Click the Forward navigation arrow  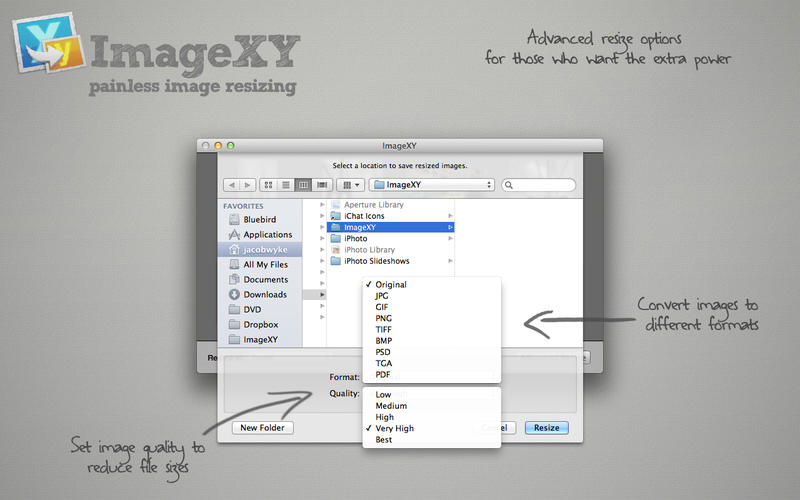tap(246, 185)
